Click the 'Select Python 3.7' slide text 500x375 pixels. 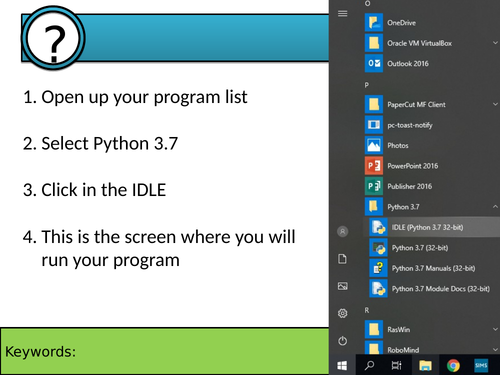tap(110, 144)
